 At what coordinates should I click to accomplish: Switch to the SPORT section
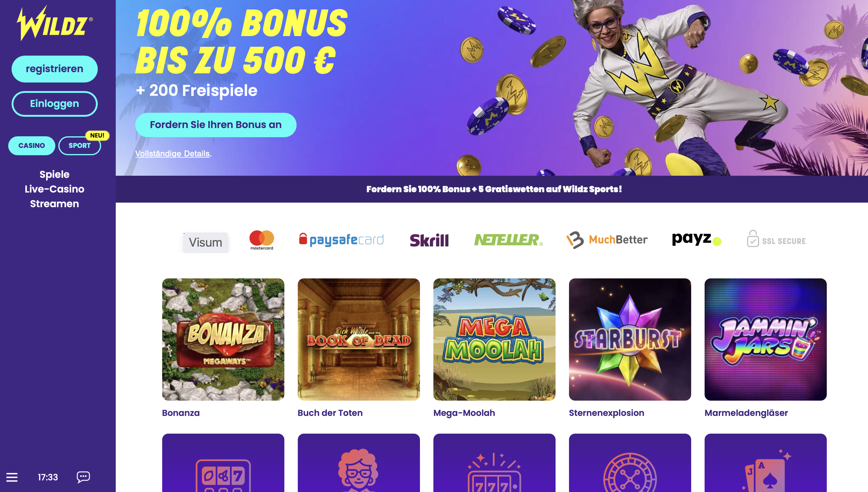coord(80,146)
